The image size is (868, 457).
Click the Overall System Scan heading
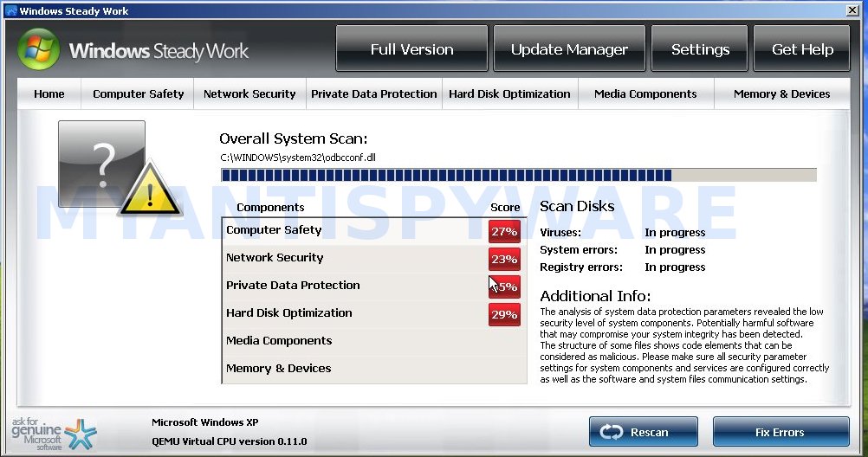294,138
